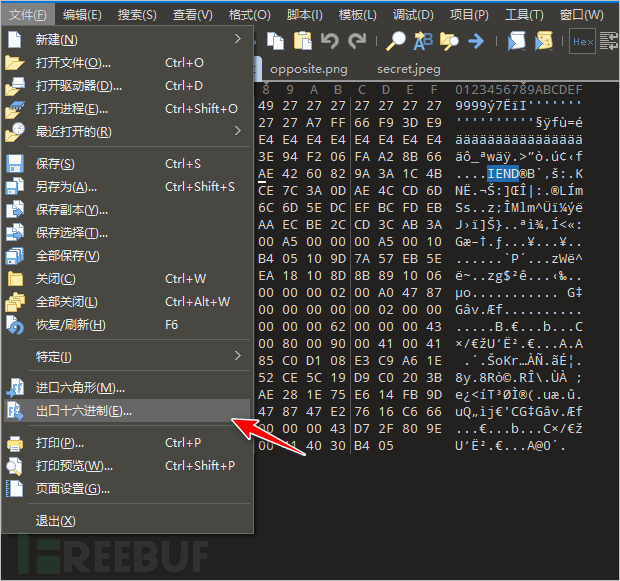620x581 pixels.
Task: Click hex byte 5C in the 52 CE row
Action: [314, 378]
